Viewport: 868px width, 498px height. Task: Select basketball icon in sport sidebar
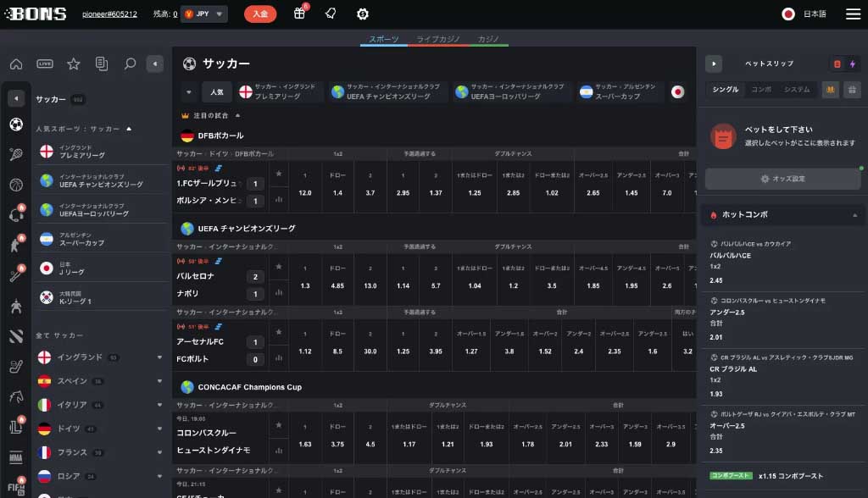16,185
